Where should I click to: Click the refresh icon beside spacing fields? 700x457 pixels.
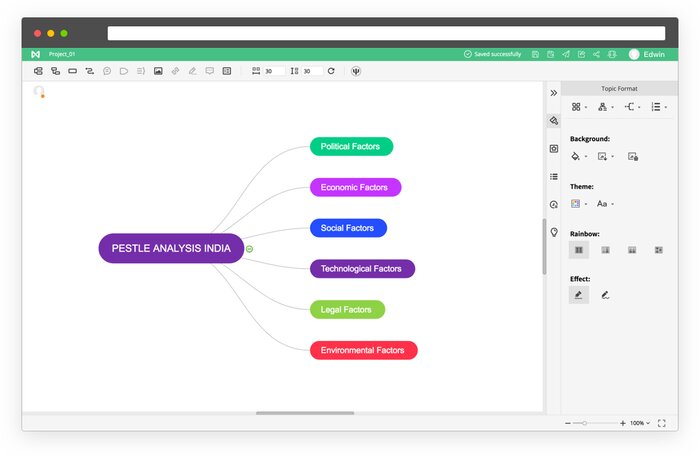(x=331, y=71)
